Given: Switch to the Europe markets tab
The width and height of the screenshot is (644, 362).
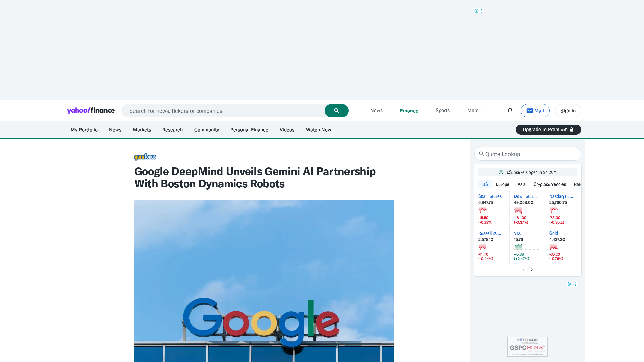Looking at the screenshot, I should click(502, 184).
